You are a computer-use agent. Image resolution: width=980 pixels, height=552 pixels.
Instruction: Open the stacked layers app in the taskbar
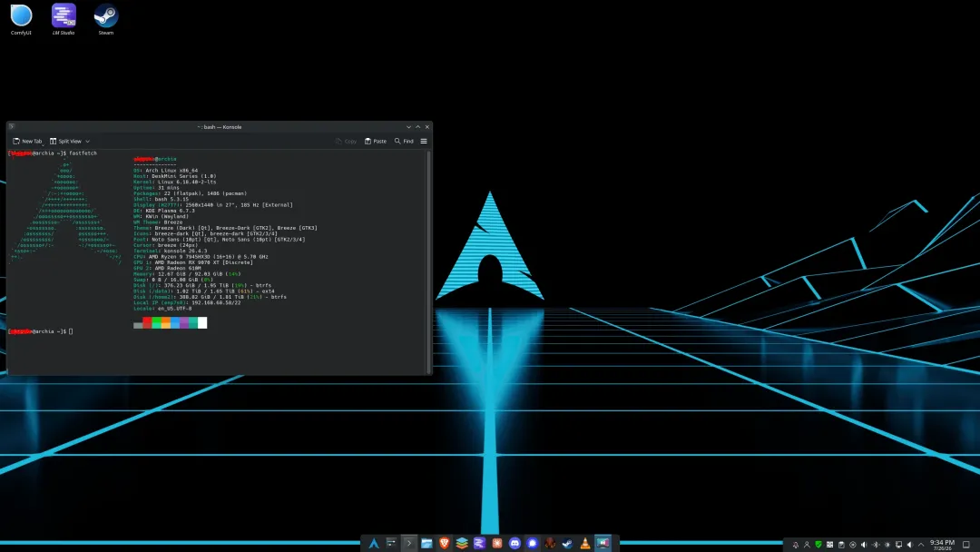[x=462, y=543]
